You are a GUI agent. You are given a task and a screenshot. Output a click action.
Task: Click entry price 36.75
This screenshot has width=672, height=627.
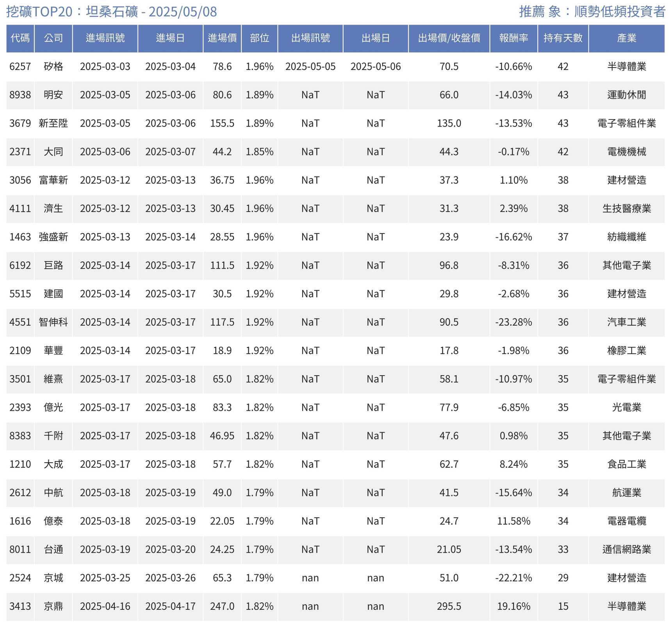pyautogui.click(x=222, y=180)
